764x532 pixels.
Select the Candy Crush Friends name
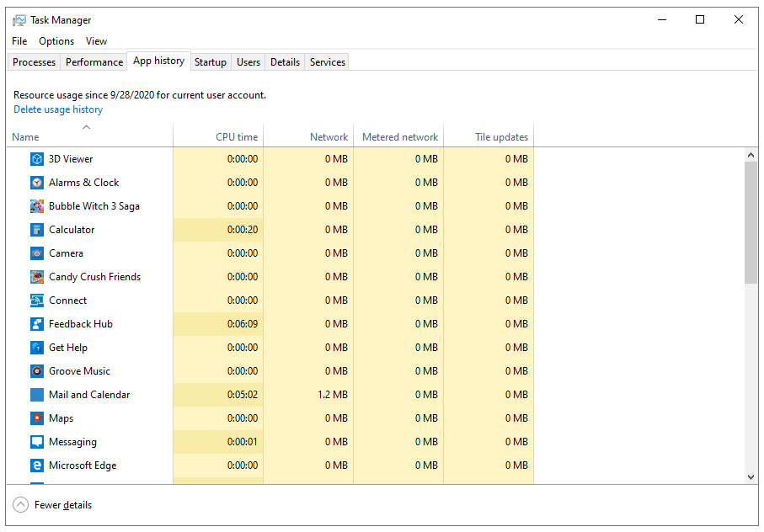(94, 277)
